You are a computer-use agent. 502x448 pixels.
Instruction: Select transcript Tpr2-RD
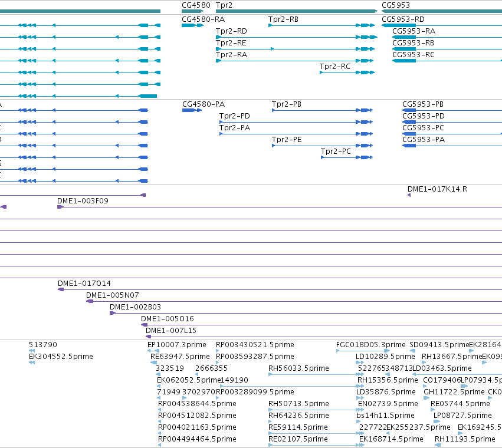(x=231, y=31)
